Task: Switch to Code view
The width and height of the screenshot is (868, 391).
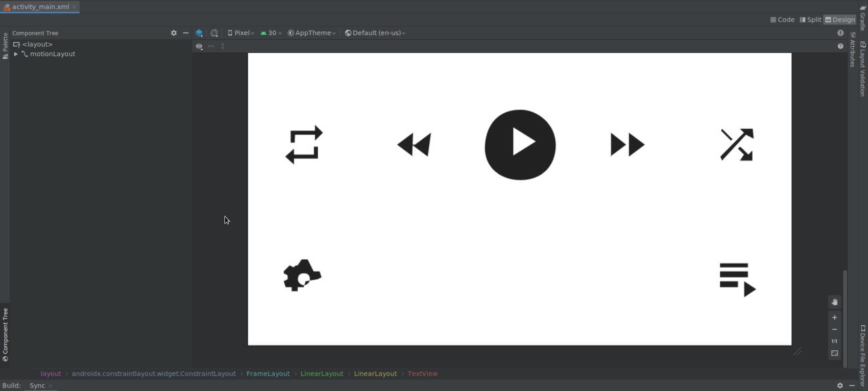Action: [x=783, y=20]
